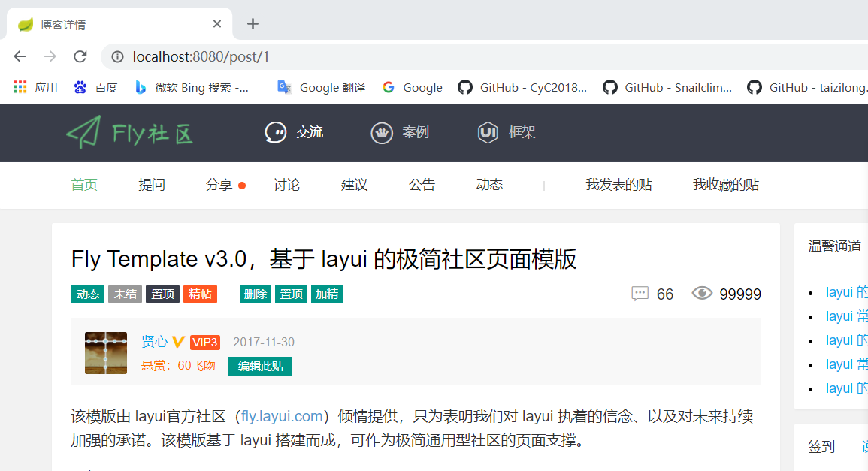Click the red 精帖 badge

point(201,294)
